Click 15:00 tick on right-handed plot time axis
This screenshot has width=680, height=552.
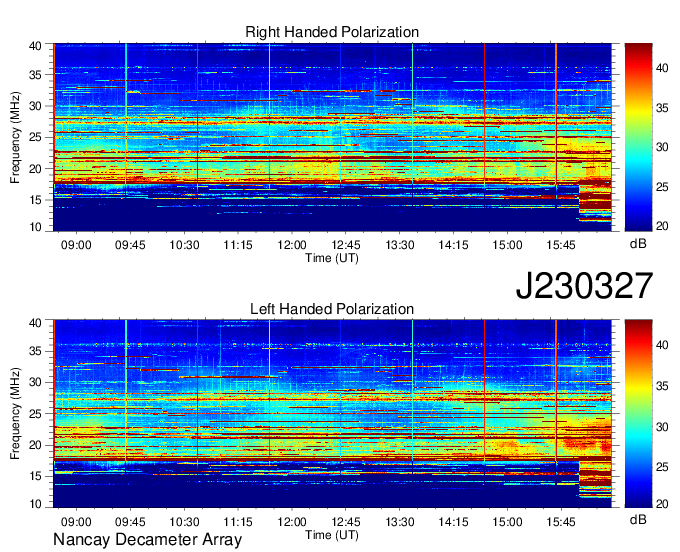click(507, 245)
